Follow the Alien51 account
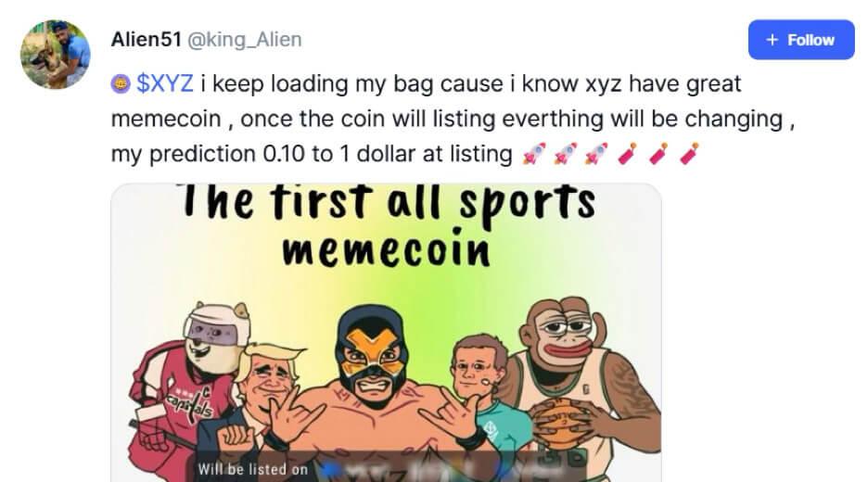The width and height of the screenshot is (868, 482). point(801,40)
